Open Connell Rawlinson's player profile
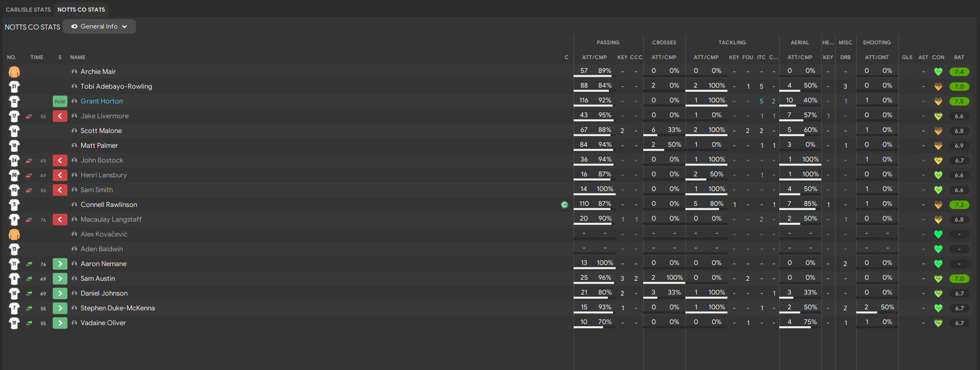The width and height of the screenshot is (980, 370). [109, 205]
